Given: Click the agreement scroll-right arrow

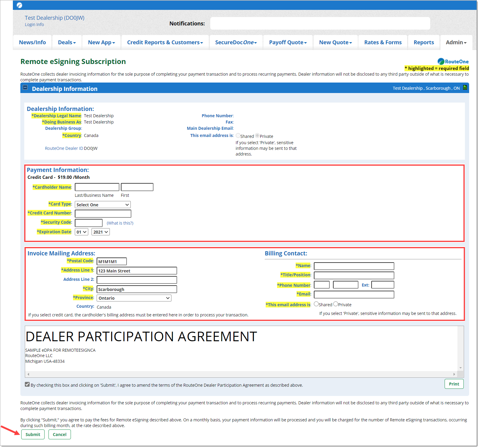Looking at the screenshot, I should pyautogui.click(x=454, y=374).
